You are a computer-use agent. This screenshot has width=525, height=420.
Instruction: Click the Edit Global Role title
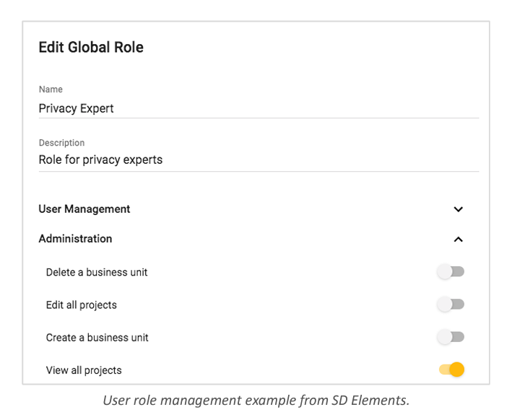[x=91, y=47]
